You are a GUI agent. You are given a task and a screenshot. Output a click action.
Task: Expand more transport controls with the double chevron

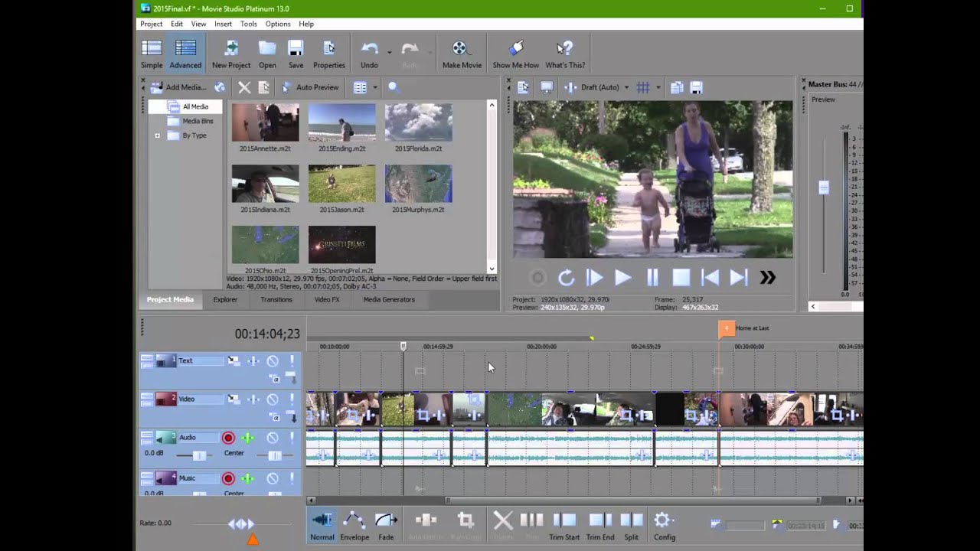click(767, 278)
